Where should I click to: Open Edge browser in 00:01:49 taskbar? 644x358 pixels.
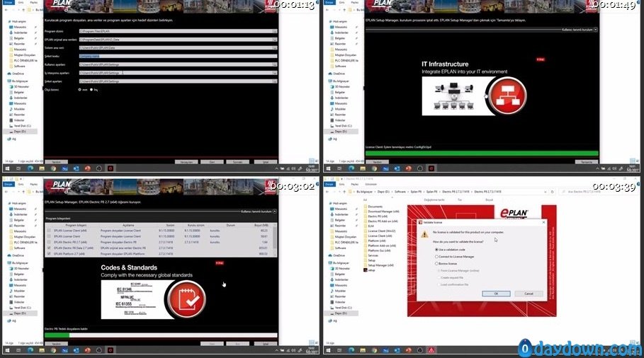[351, 168]
